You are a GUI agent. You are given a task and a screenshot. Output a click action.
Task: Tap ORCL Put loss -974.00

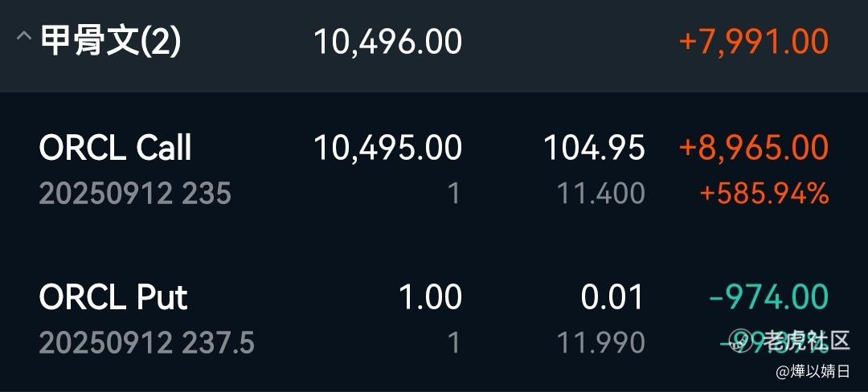769,297
